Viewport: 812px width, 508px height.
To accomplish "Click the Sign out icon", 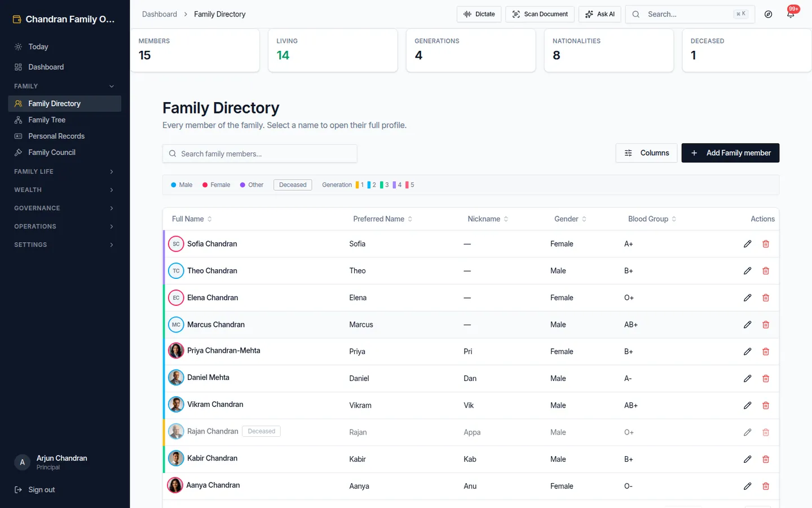I will pos(18,490).
